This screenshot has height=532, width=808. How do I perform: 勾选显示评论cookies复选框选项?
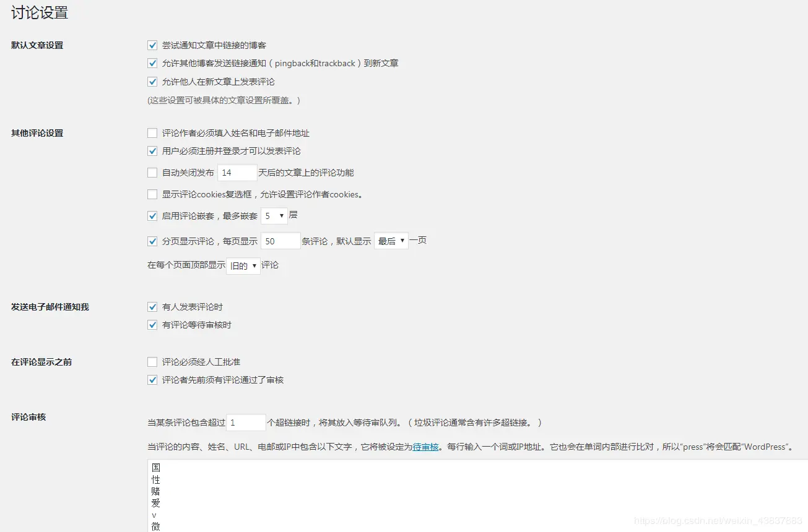point(152,194)
